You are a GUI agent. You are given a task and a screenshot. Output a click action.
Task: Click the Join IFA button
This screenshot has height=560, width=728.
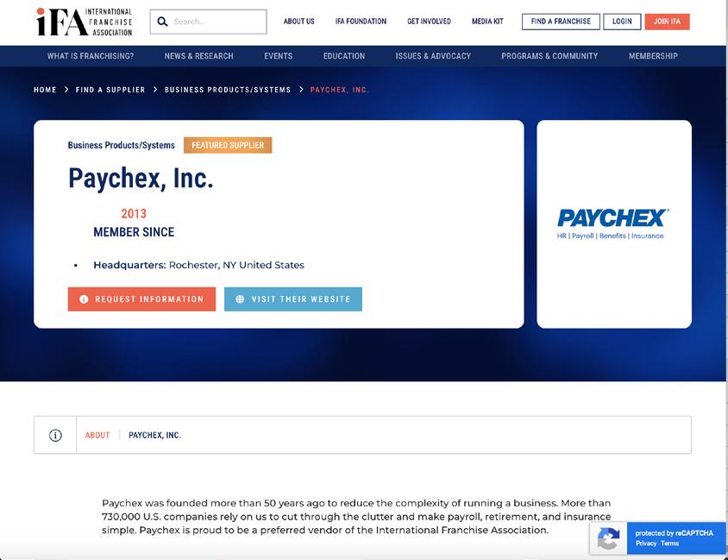point(667,22)
